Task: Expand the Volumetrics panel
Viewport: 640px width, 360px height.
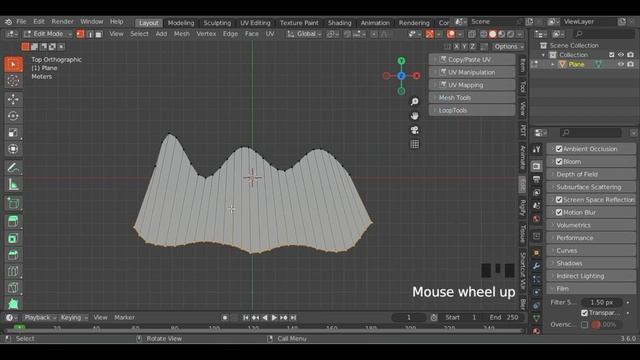Action: click(x=591, y=225)
